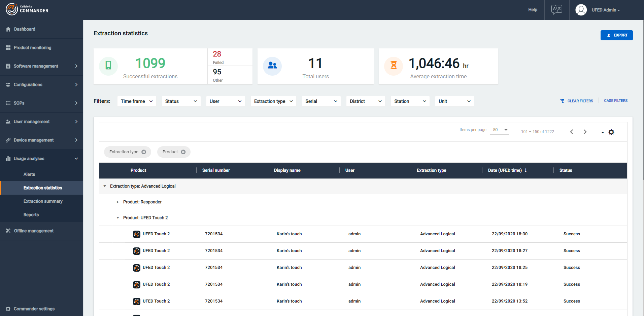Screen dimensions: 644x316
Task: Click Success status in 18:25 row
Action: click(572, 268)
